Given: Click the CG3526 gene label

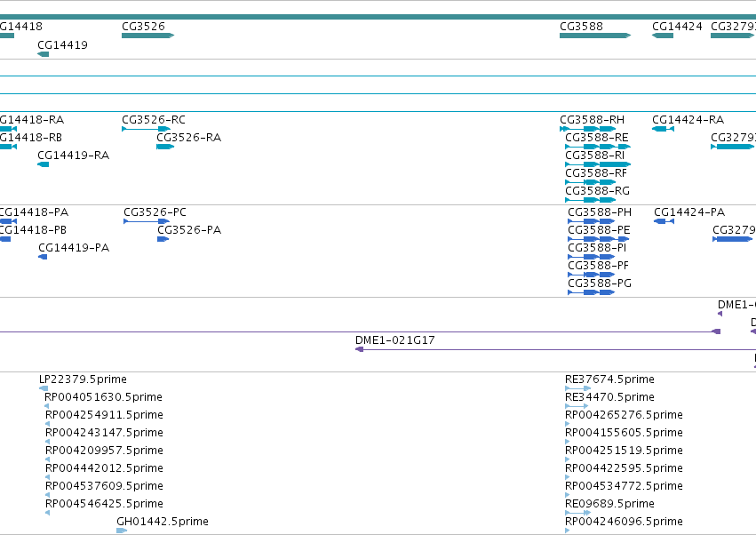Looking at the screenshot, I should click(143, 27).
